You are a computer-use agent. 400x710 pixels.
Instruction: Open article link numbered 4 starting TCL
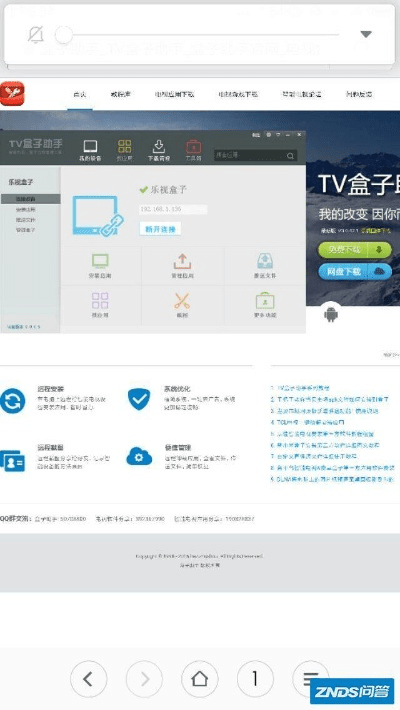tap(308, 422)
